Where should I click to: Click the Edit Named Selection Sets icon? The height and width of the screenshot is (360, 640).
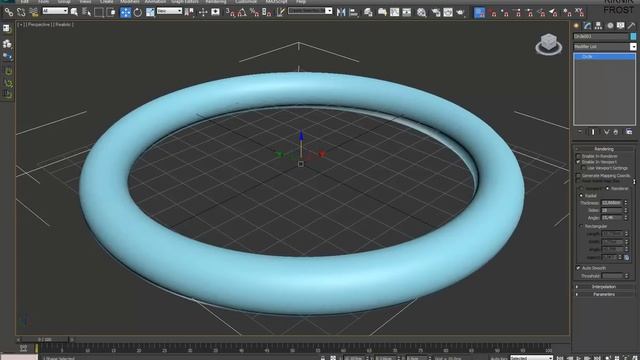(x=281, y=12)
